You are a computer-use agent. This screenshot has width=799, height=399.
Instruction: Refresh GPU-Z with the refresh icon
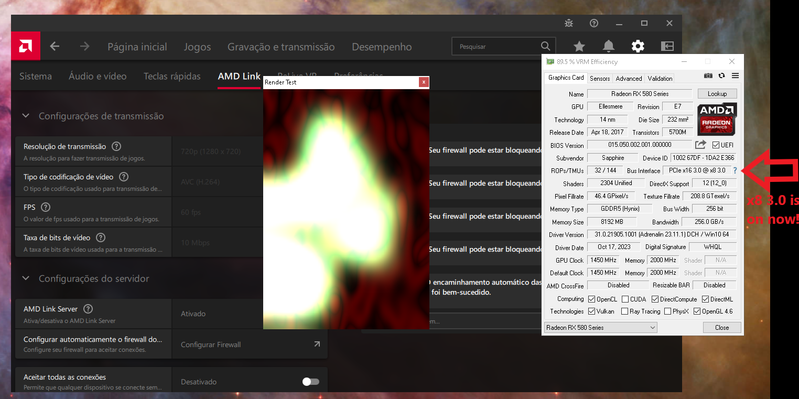722,75
